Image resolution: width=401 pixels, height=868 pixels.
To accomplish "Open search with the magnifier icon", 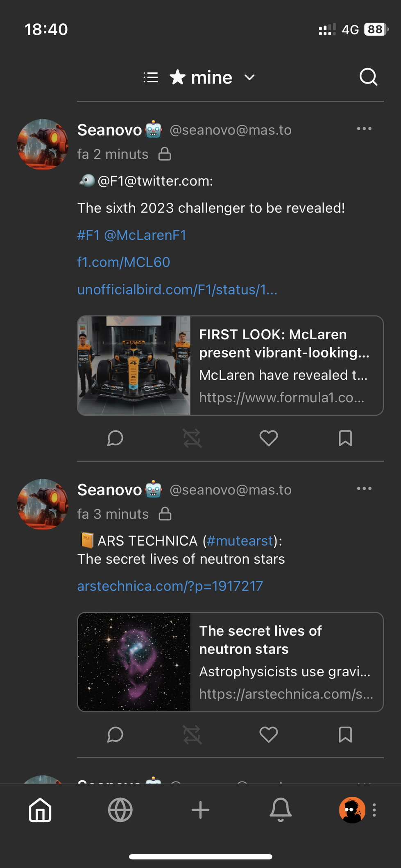I will (x=368, y=77).
